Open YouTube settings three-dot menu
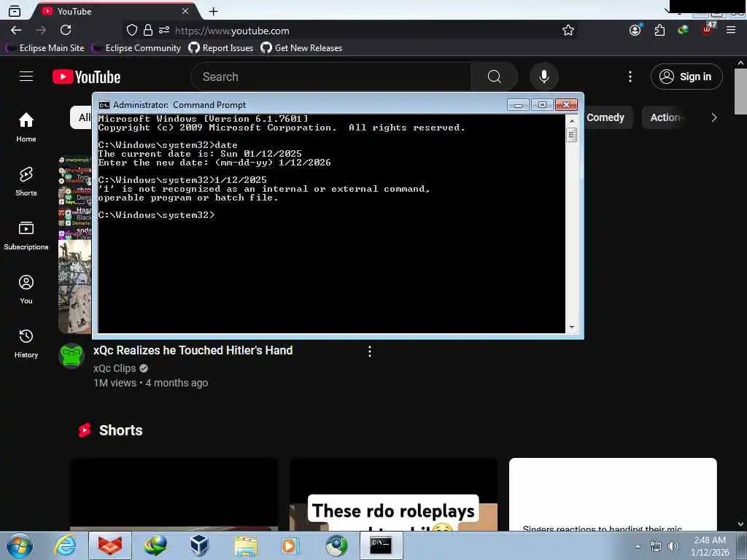This screenshot has width=747, height=560. pos(630,77)
